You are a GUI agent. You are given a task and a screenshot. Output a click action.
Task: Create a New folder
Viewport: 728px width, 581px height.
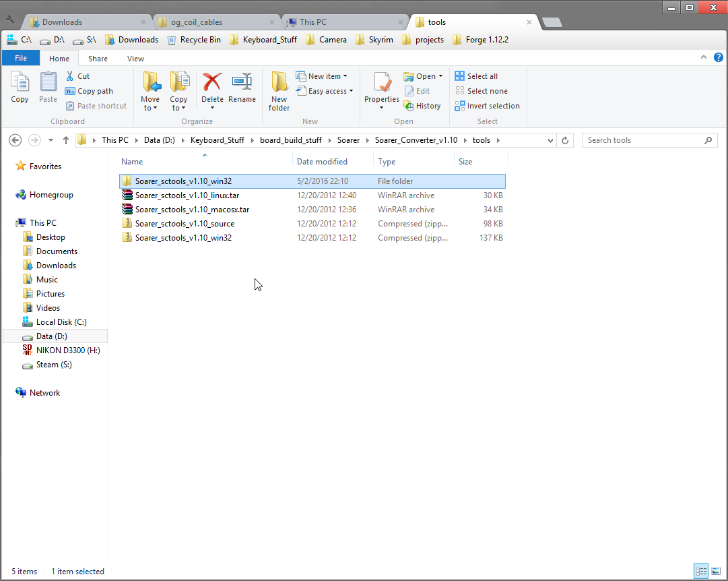(x=279, y=91)
